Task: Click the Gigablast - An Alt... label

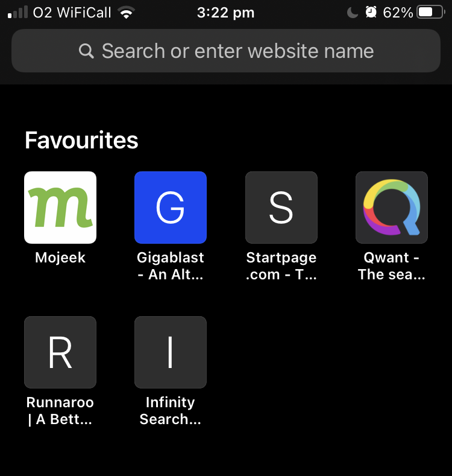Action: pos(171,266)
